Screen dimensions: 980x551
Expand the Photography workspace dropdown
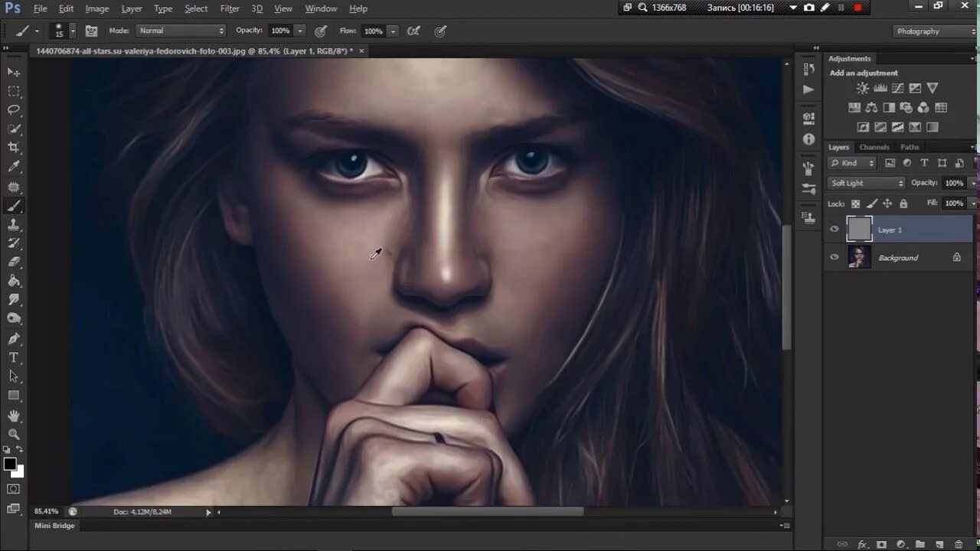coord(936,31)
